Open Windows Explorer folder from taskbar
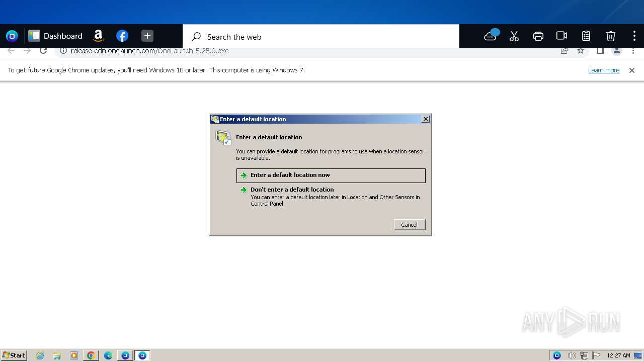 (57, 355)
